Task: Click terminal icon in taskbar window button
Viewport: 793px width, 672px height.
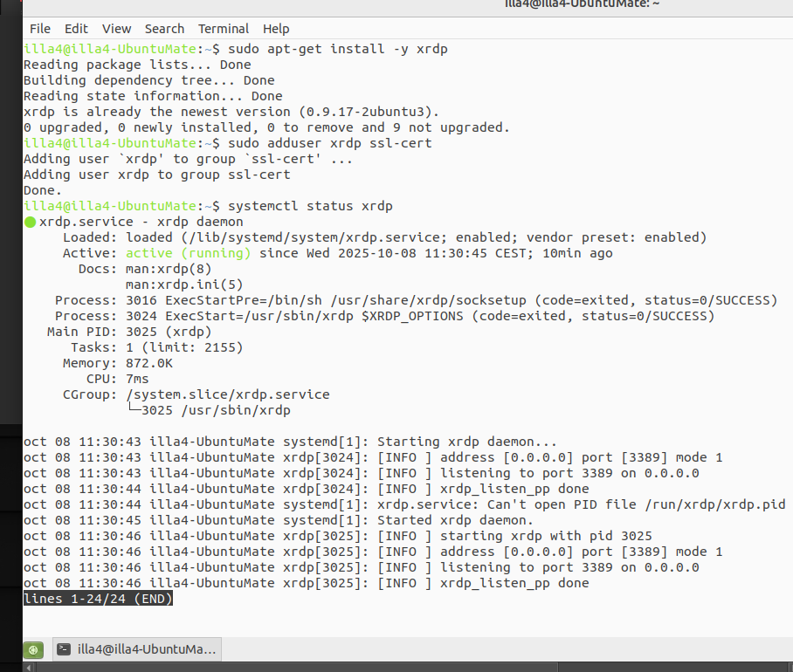Action: 63,649
